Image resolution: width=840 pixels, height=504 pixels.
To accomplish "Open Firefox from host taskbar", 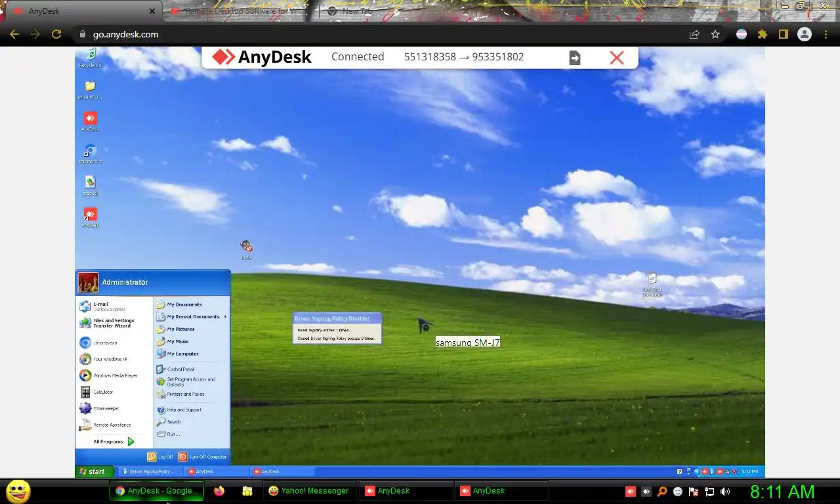I will point(219,491).
